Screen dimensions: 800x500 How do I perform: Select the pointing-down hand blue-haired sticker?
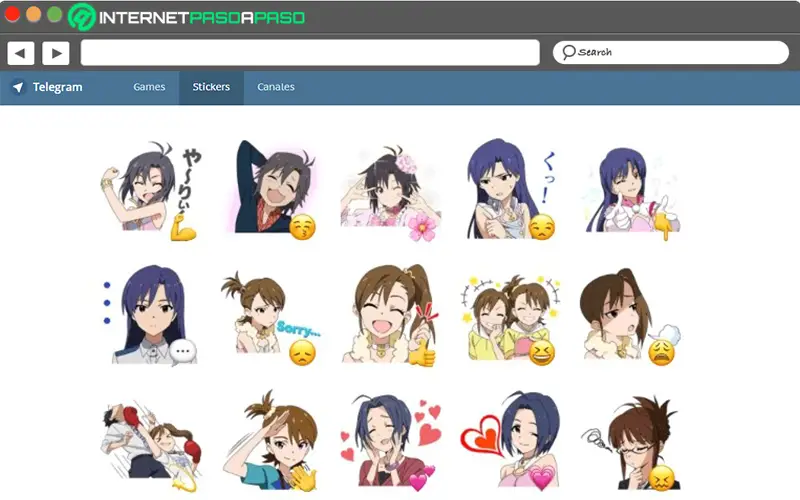(633, 193)
